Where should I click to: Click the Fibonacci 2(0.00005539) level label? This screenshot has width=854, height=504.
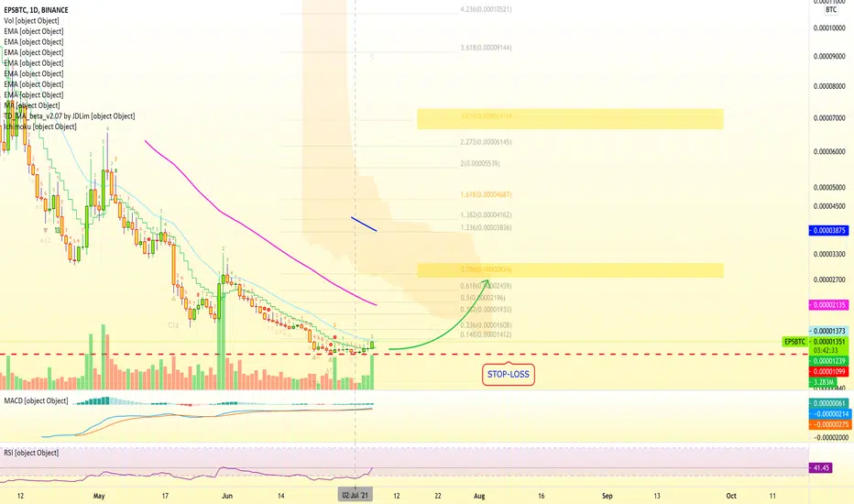(480, 163)
